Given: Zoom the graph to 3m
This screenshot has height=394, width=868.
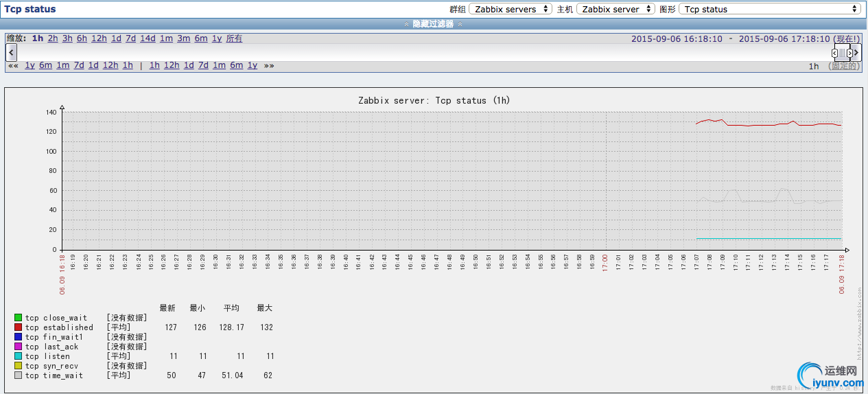Looking at the screenshot, I should (x=183, y=38).
